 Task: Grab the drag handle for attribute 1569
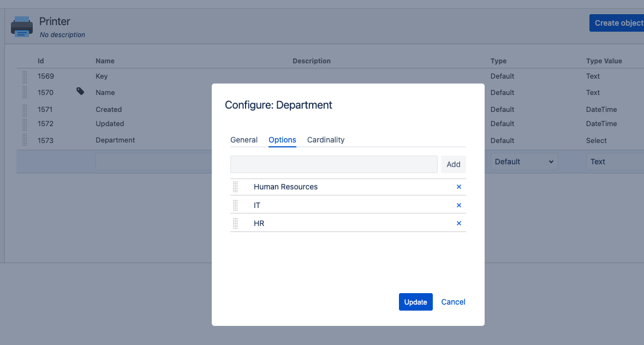coord(25,77)
